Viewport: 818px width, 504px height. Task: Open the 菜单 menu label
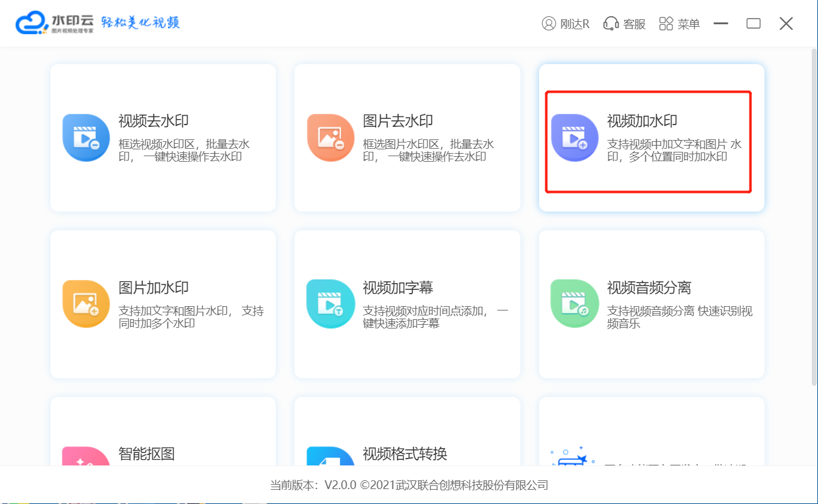click(x=689, y=24)
